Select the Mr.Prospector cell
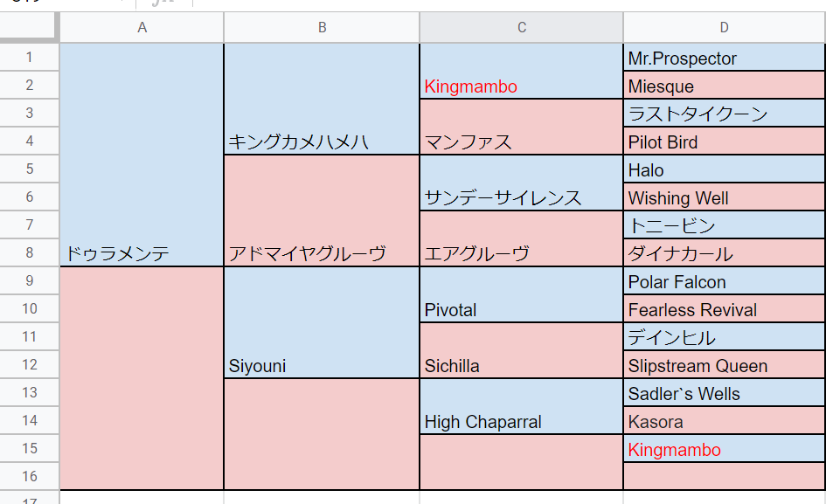826x504 pixels. (x=724, y=59)
